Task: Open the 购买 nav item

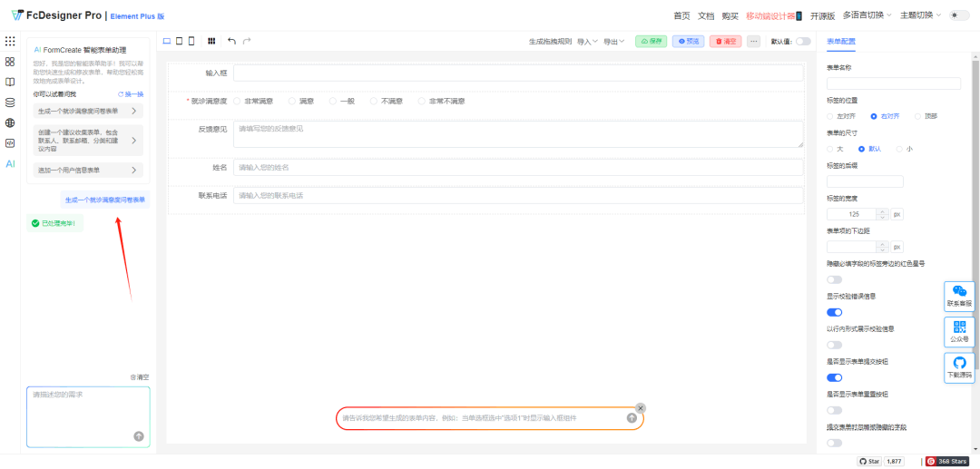Action: pos(730,15)
